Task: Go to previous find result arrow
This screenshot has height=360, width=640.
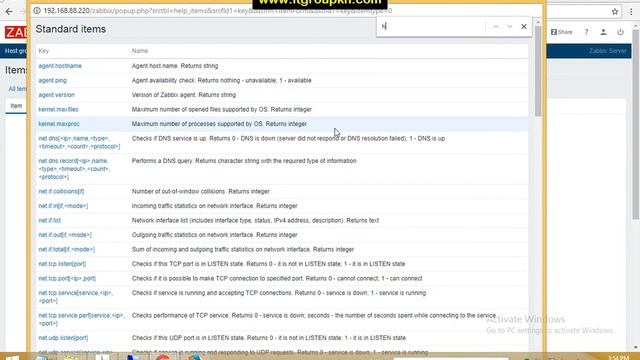Action: (x=496, y=27)
